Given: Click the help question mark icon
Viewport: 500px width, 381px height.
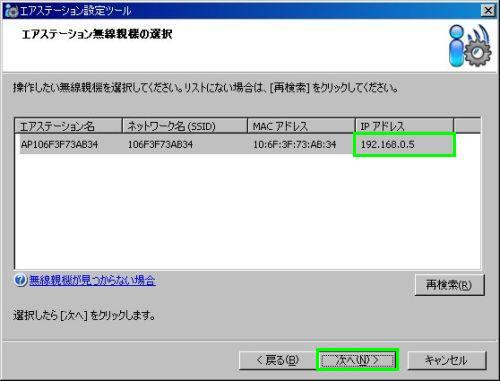Looking at the screenshot, I should [20, 280].
